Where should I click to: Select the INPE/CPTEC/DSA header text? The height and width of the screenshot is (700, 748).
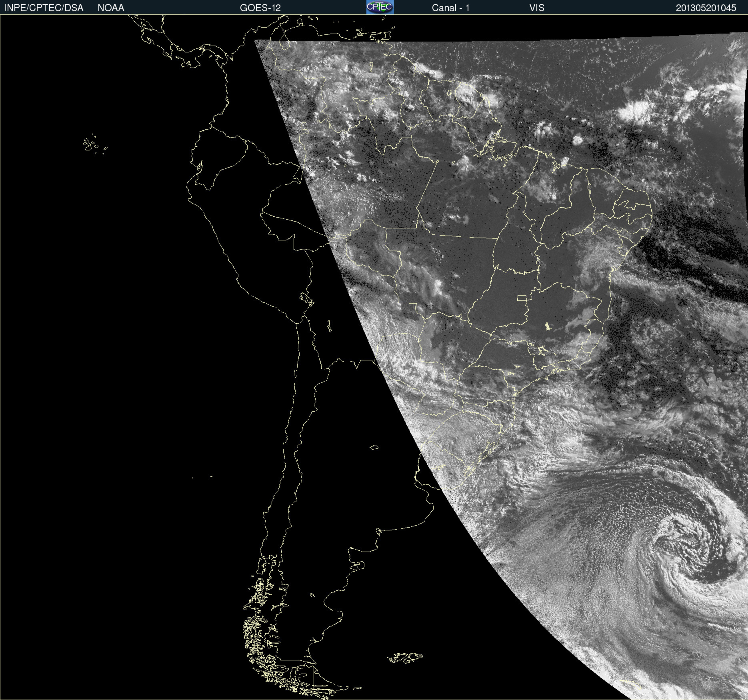click(x=44, y=8)
